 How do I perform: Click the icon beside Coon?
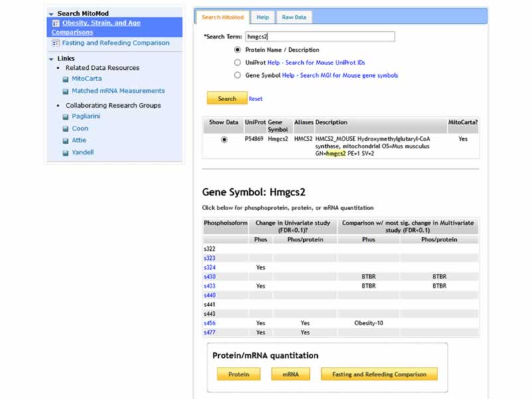[65, 129]
